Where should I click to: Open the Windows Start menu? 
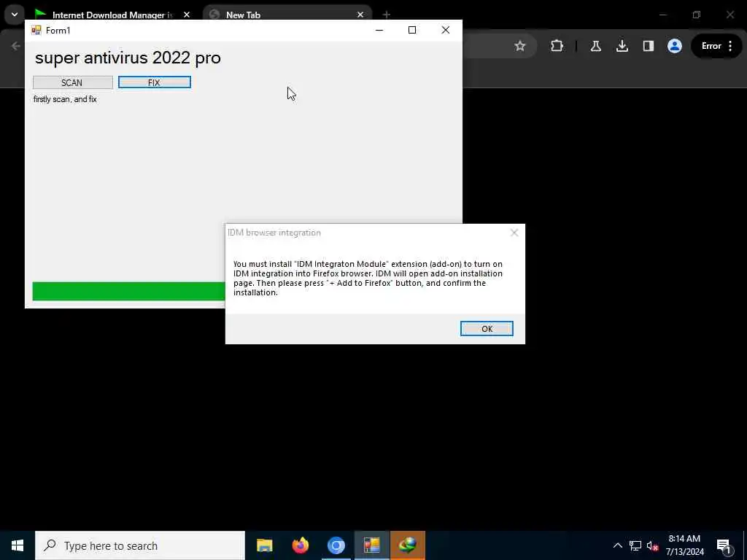(18, 545)
